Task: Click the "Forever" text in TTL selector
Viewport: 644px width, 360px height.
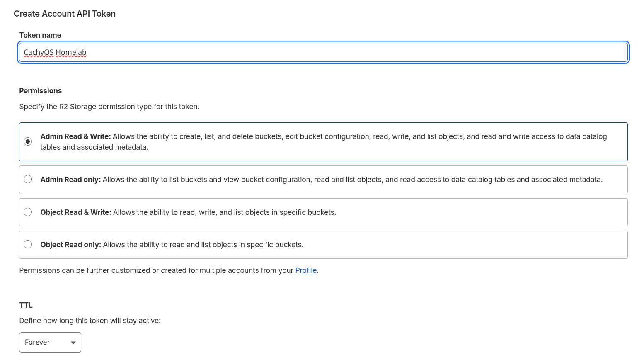Action: coord(37,342)
